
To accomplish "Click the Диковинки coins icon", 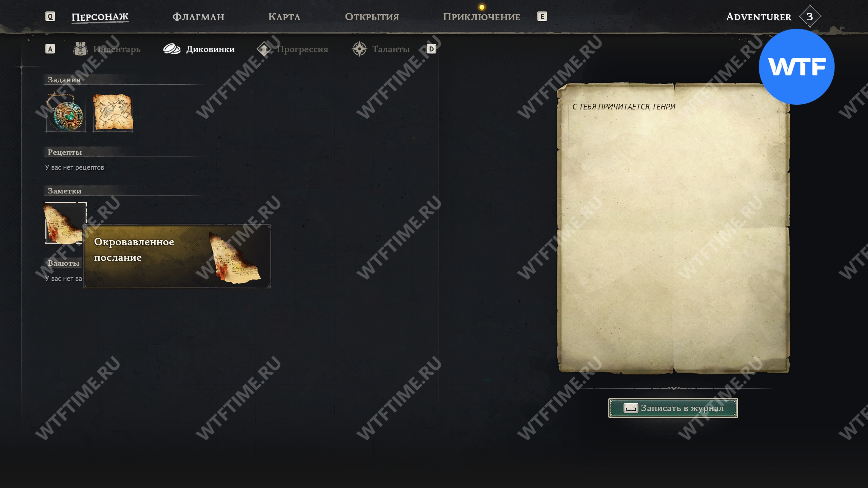I will pyautogui.click(x=172, y=49).
